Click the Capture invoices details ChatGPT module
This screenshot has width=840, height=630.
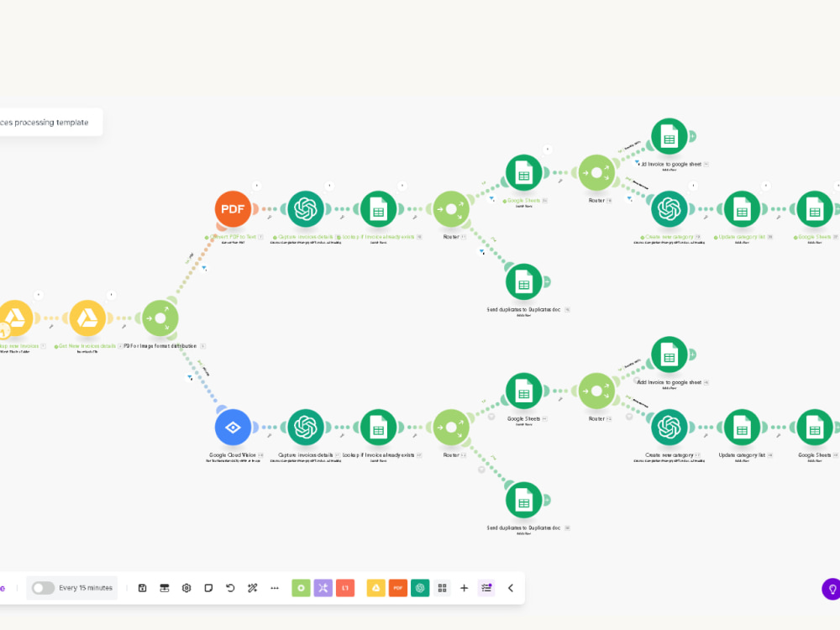pyautogui.click(x=306, y=208)
